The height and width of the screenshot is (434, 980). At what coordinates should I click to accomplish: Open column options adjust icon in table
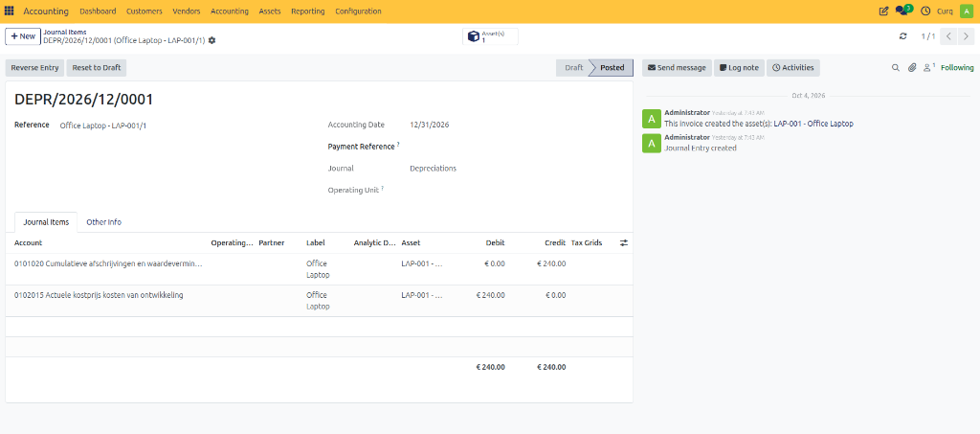coord(624,242)
